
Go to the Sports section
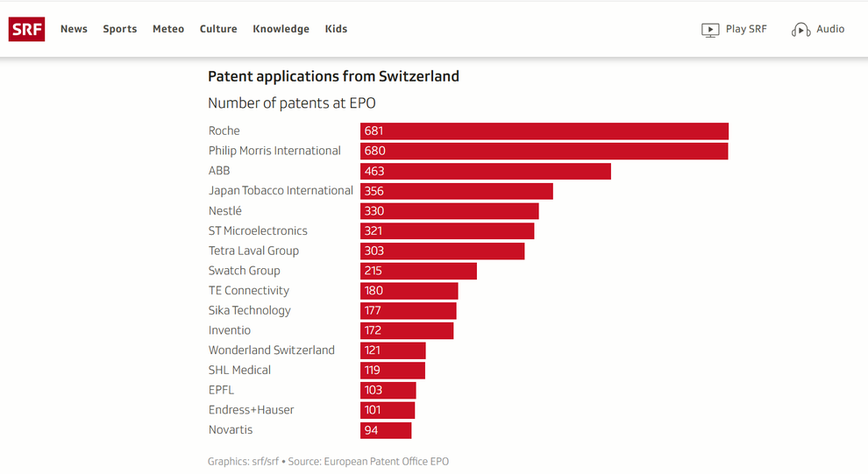120,29
